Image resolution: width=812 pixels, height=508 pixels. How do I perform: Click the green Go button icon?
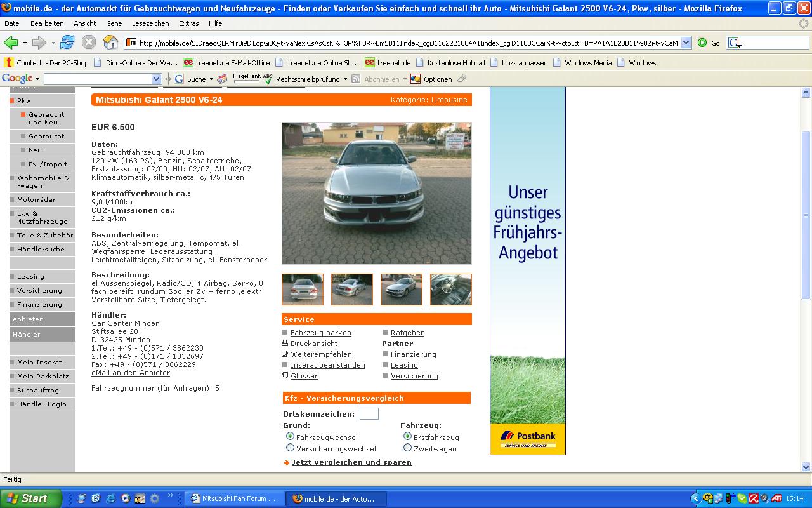click(702, 43)
